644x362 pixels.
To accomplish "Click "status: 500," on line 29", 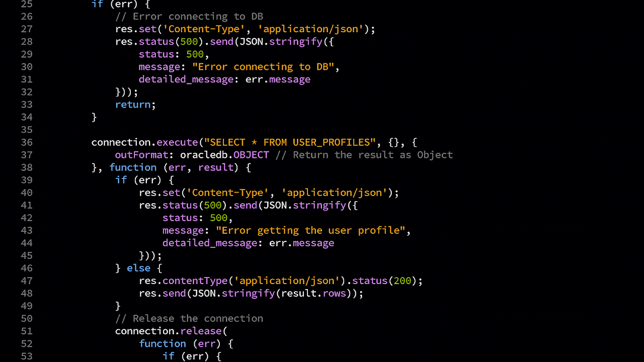I will coord(174,54).
